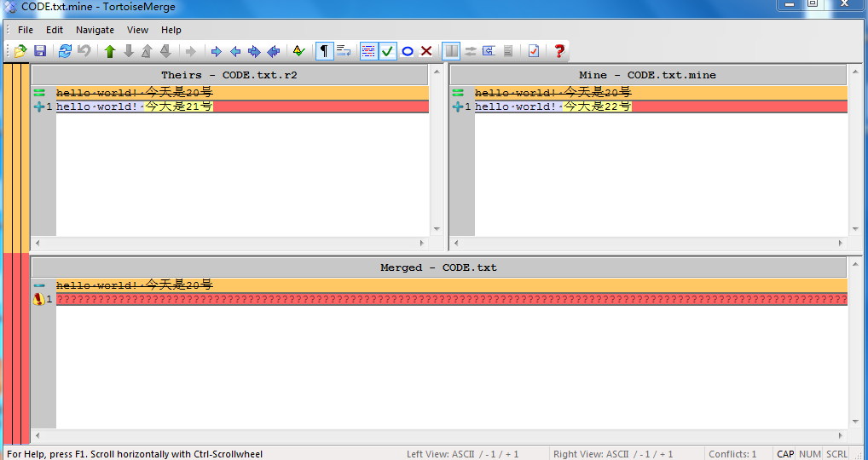Click the Merged - CODE.txt pane header
868x460 pixels.
pos(438,267)
